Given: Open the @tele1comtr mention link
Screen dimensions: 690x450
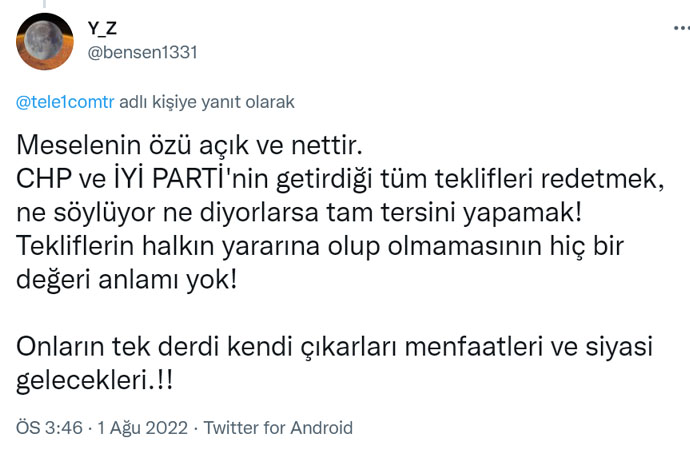Looking at the screenshot, I should (x=65, y=102).
